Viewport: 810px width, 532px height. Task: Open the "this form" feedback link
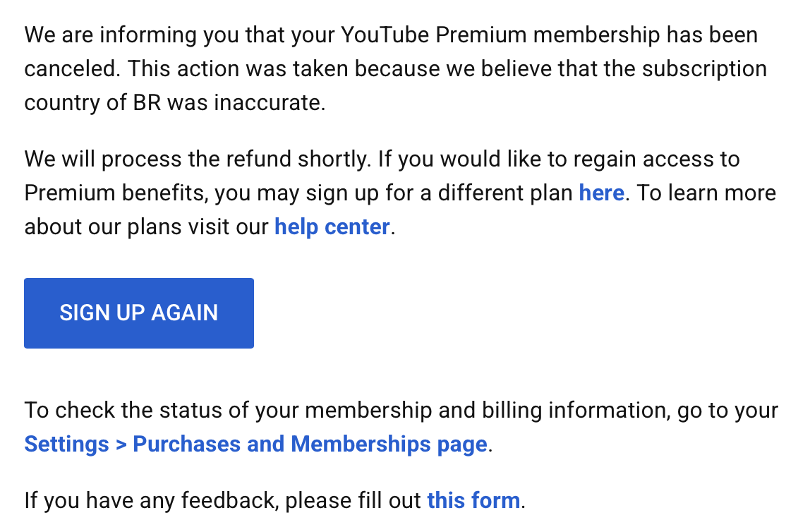coord(473,501)
